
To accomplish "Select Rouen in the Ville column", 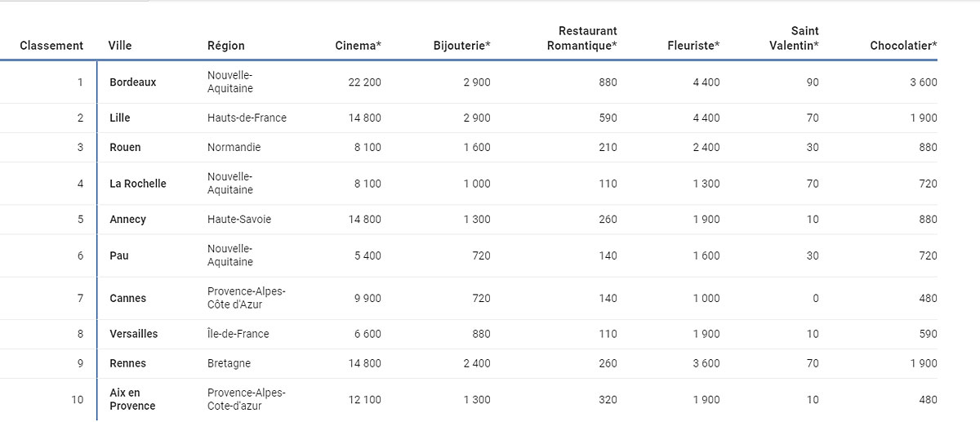I will pos(125,148).
